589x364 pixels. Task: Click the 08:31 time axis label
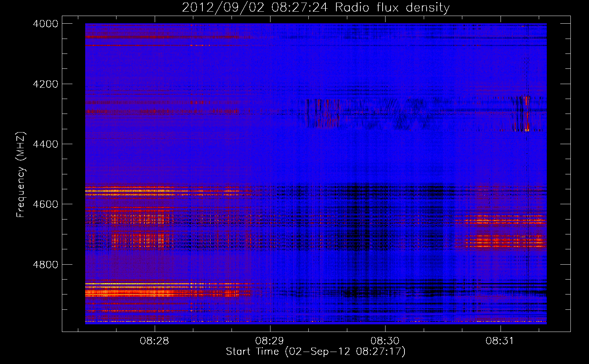point(500,341)
